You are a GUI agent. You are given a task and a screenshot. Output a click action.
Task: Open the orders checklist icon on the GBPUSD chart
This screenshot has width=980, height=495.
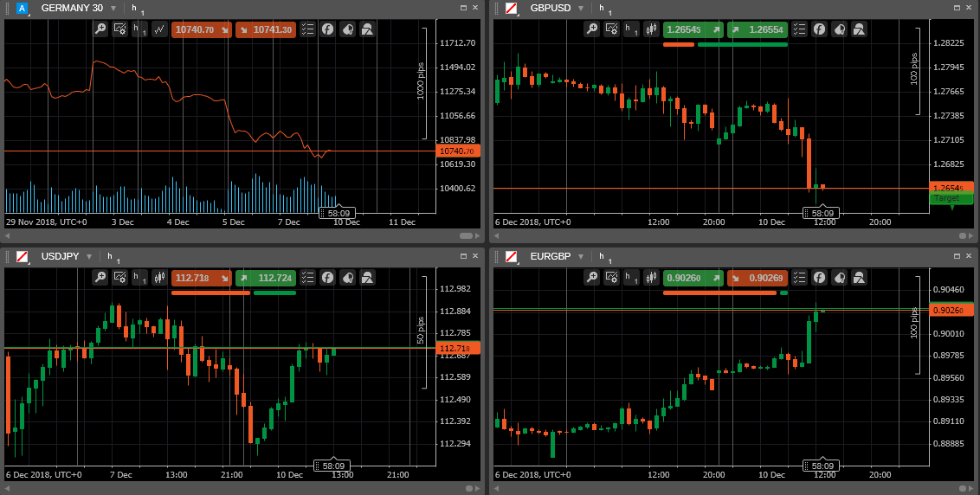click(x=800, y=29)
